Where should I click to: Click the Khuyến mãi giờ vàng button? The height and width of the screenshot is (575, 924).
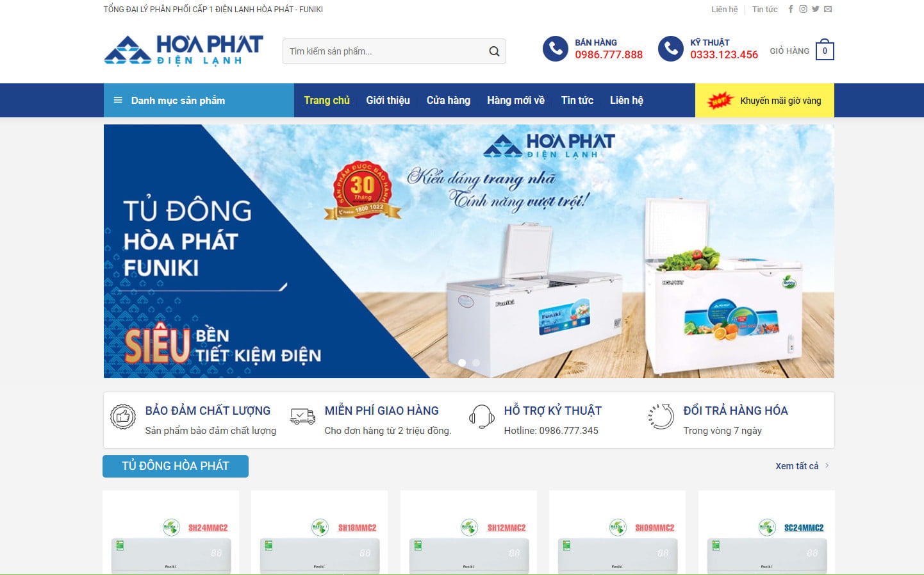764,100
